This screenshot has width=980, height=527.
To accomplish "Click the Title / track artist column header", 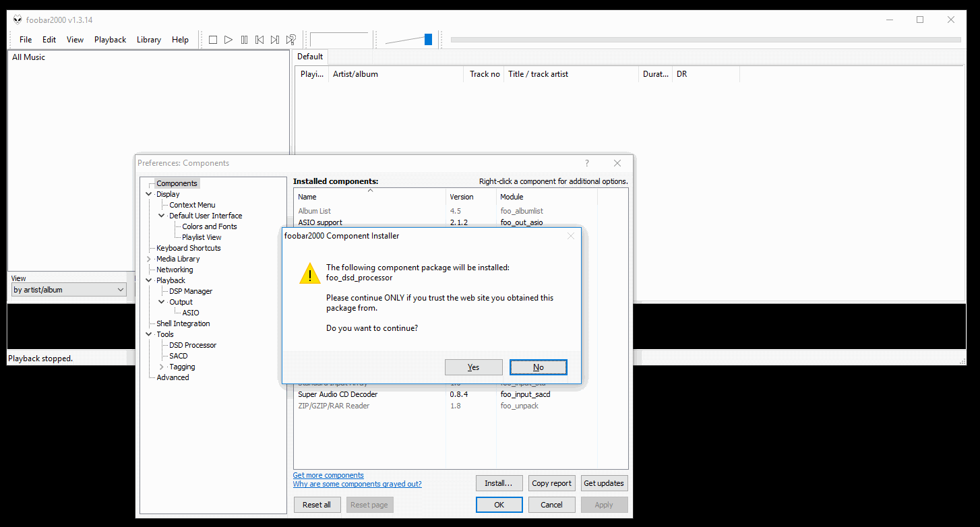I will [571, 74].
